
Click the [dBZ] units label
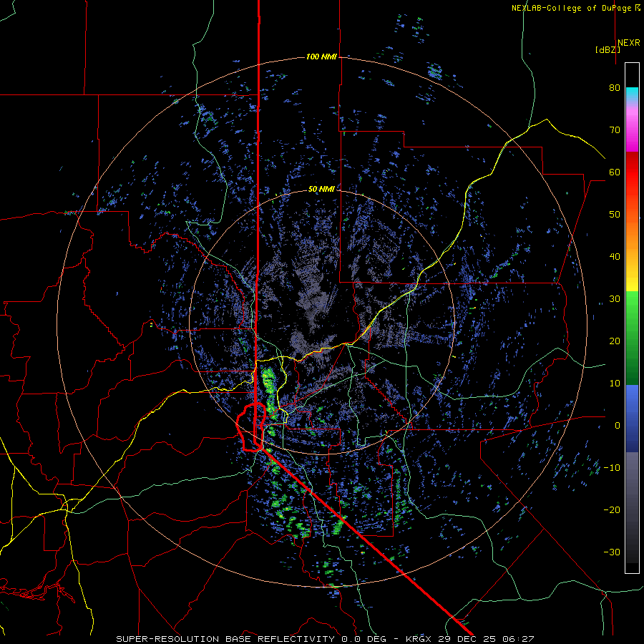(x=608, y=49)
